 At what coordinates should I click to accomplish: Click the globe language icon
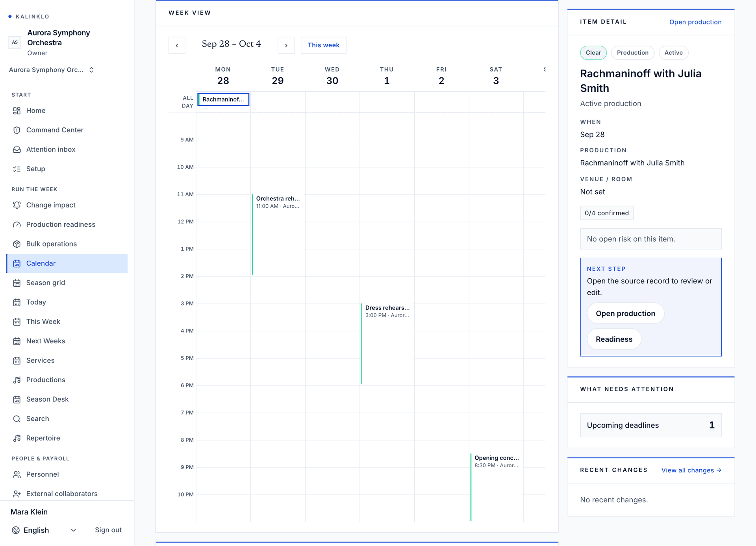[x=16, y=530]
